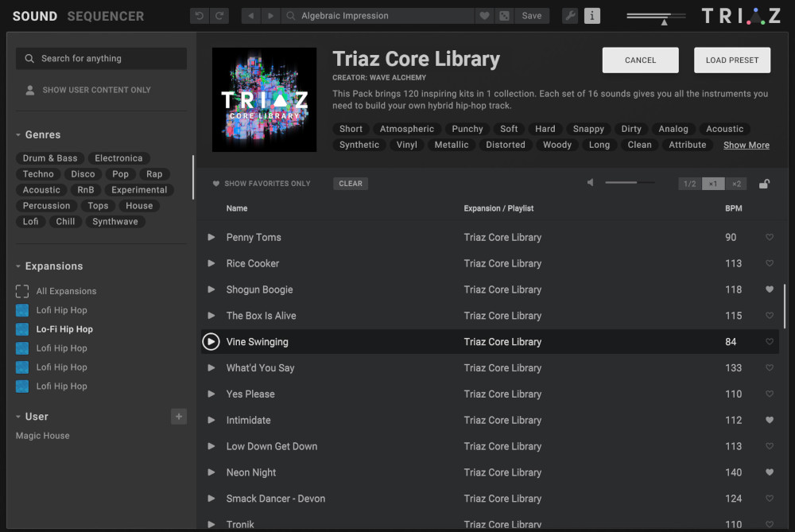The width and height of the screenshot is (795, 532).
Task: Collapse the Genres section
Action: point(17,134)
